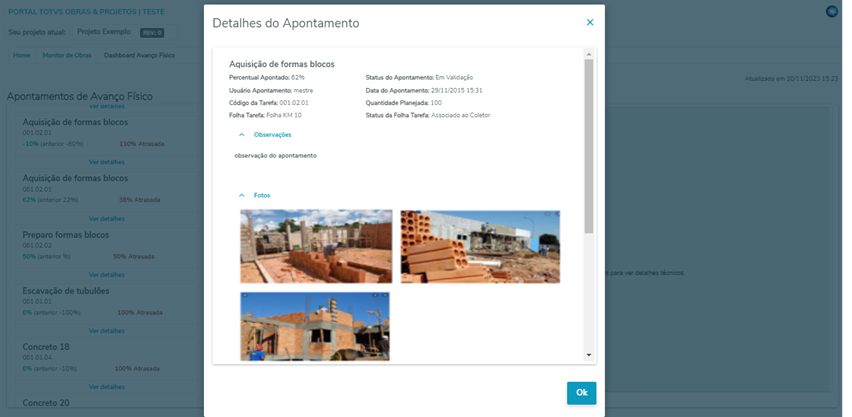Open the brick wall construction photo
Image resolution: width=852 pixels, height=417 pixels.
(316, 246)
